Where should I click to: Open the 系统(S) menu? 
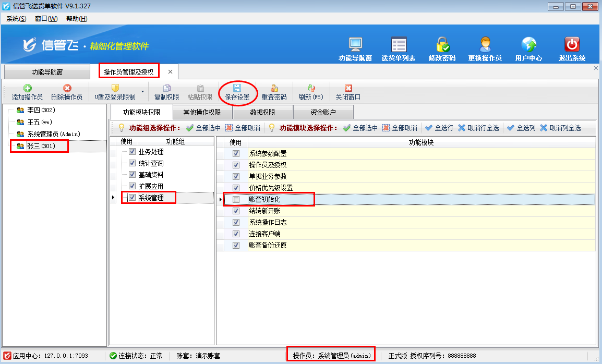click(x=16, y=19)
